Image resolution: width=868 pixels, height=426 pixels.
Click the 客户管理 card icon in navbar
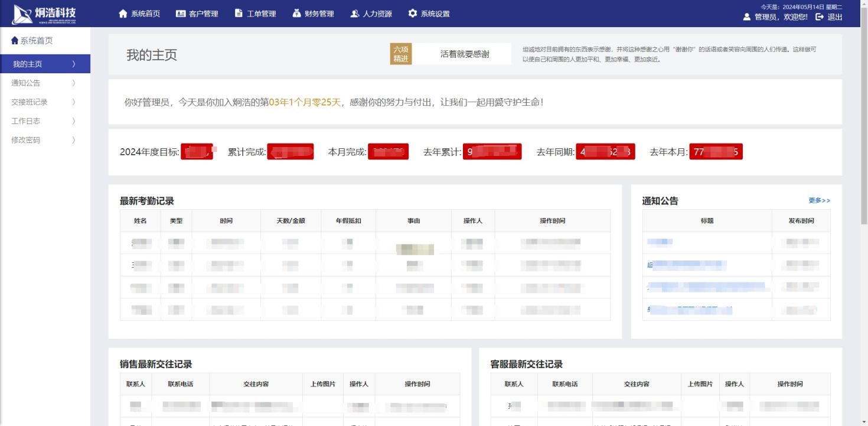click(181, 14)
